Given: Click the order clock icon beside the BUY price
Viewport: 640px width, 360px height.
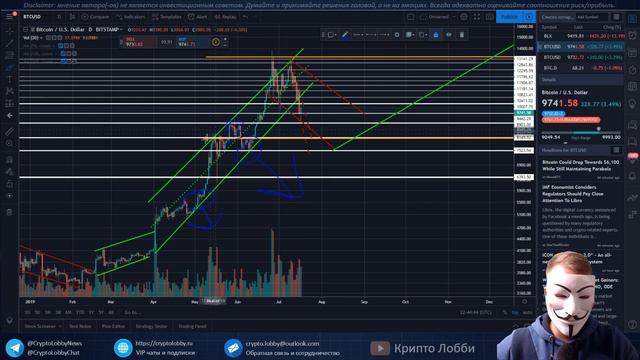Looking at the screenshot, I should pyautogui.click(x=216, y=42).
